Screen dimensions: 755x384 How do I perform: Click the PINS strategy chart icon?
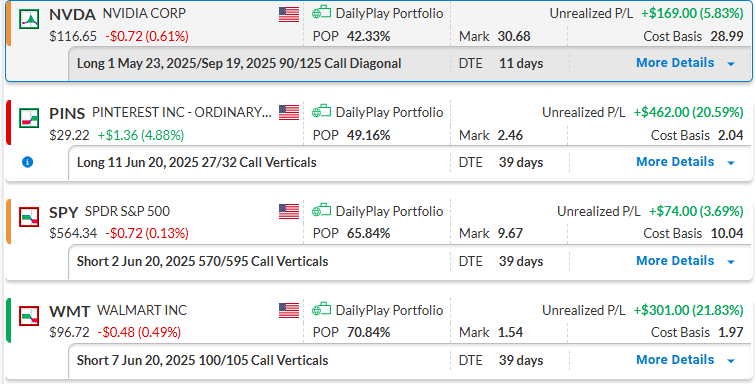pos(29,118)
